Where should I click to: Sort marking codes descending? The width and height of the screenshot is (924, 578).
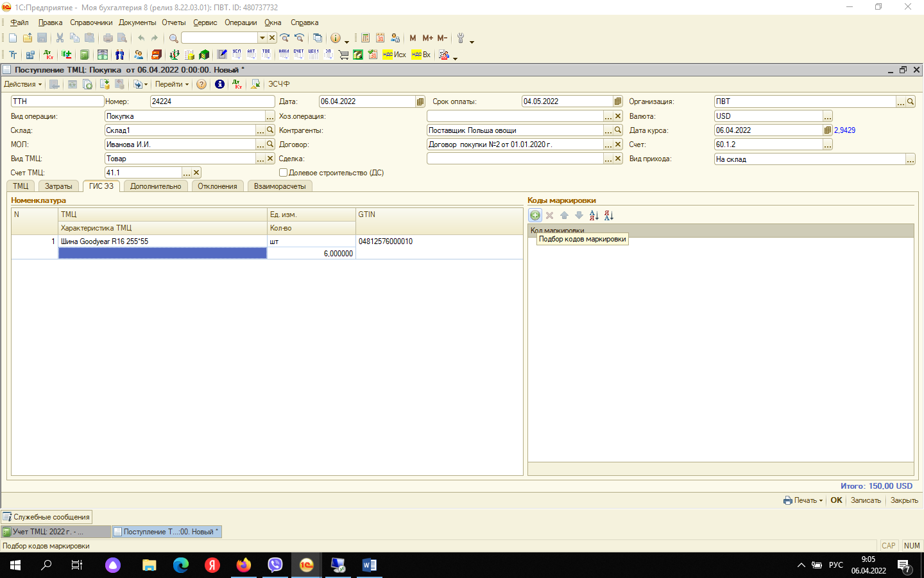pos(609,216)
